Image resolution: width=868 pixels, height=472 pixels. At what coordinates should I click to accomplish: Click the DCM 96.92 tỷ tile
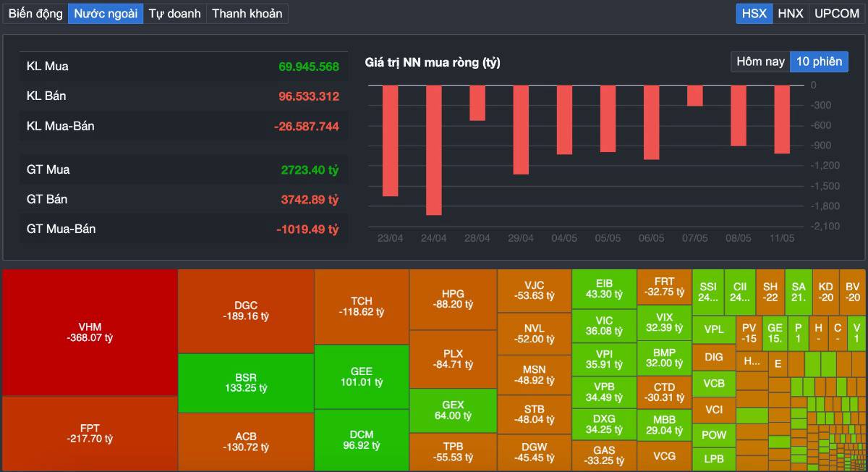pyautogui.click(x=362, y=440)
